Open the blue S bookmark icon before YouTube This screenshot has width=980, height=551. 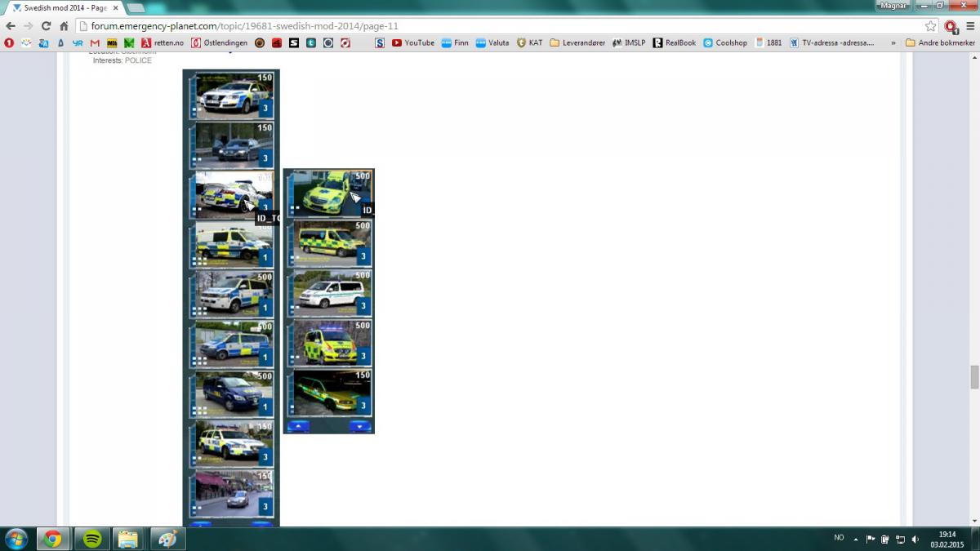click(380, 42)
